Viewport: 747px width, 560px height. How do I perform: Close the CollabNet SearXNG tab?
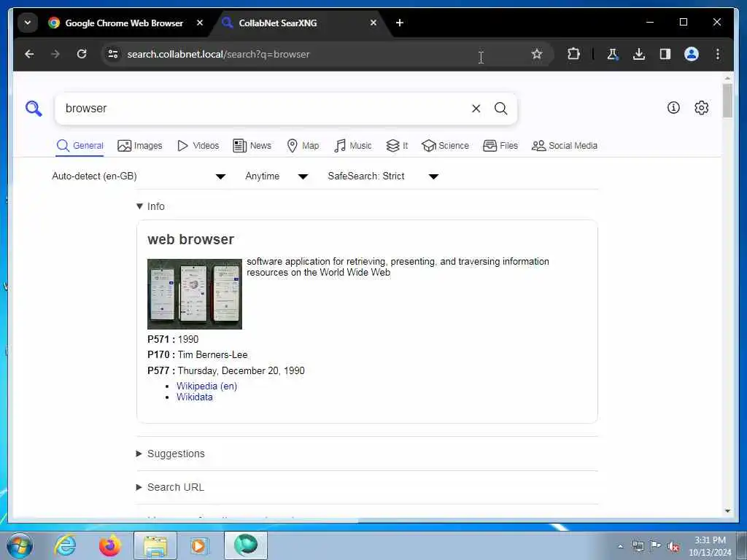(x=373, y=23)
